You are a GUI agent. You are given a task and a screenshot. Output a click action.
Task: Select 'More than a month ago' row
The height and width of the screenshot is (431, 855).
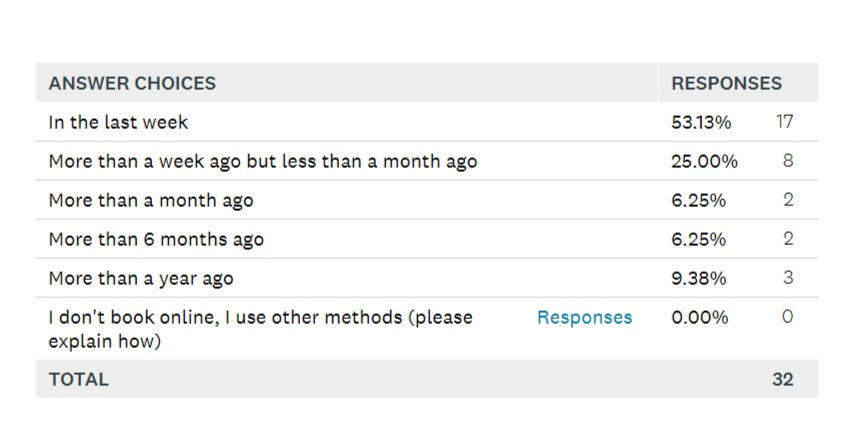pos(151,200)
